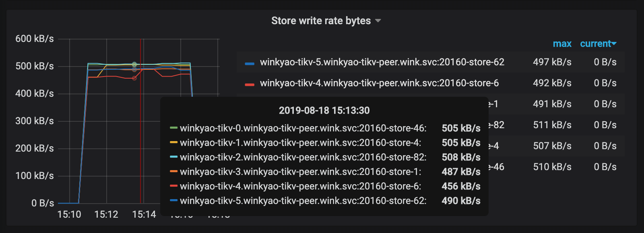Click the "Store write rate bytes" panel title
The image size is (644, 233).
(321, 21)
